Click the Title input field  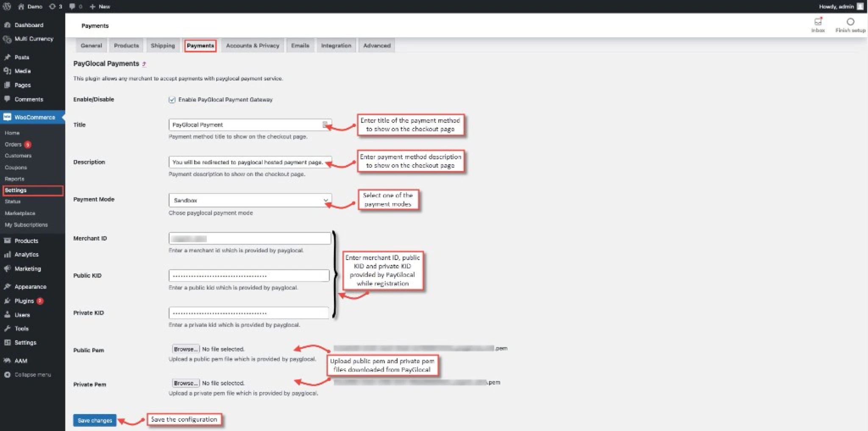point(250,125)
